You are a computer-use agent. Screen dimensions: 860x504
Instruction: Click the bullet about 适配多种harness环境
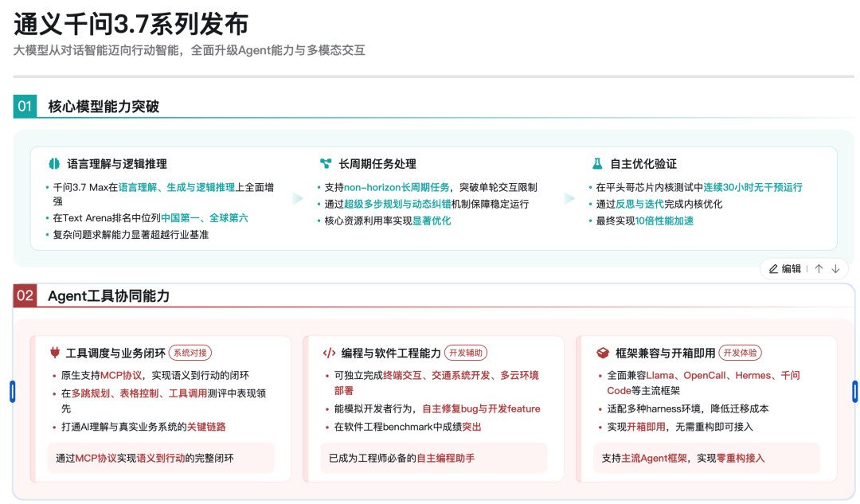(x=688, y=408)
